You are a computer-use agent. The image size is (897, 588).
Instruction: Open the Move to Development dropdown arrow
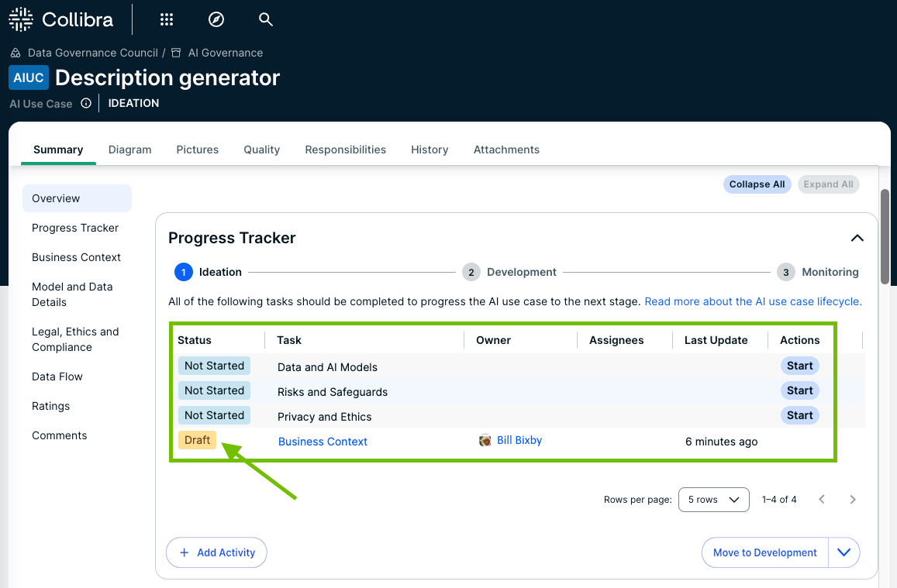click(844, 552)
